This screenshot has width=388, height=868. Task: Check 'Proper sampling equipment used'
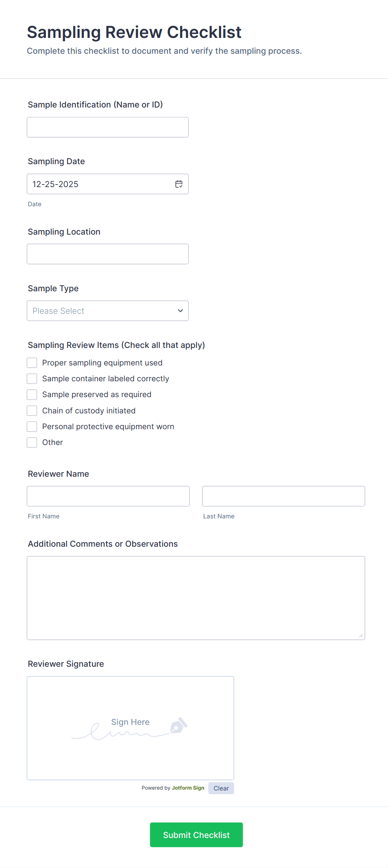32,363
